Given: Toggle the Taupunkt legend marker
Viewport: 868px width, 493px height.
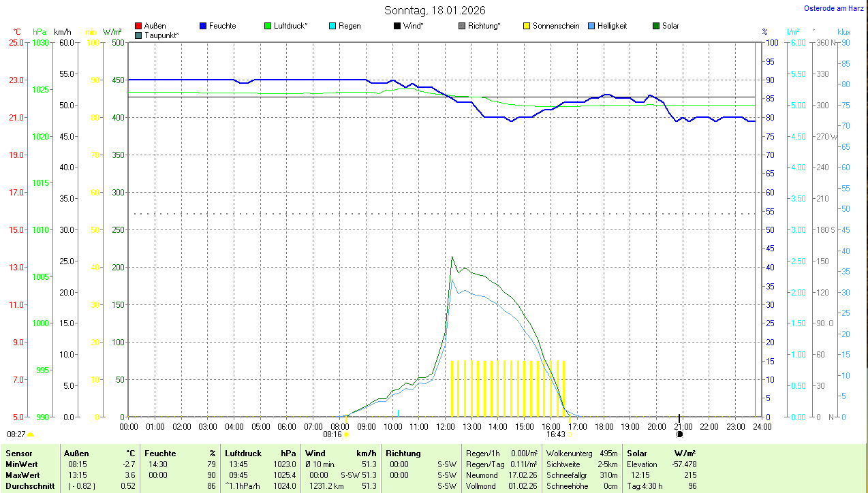Looking at the screenshot, I should click(138, 35).
